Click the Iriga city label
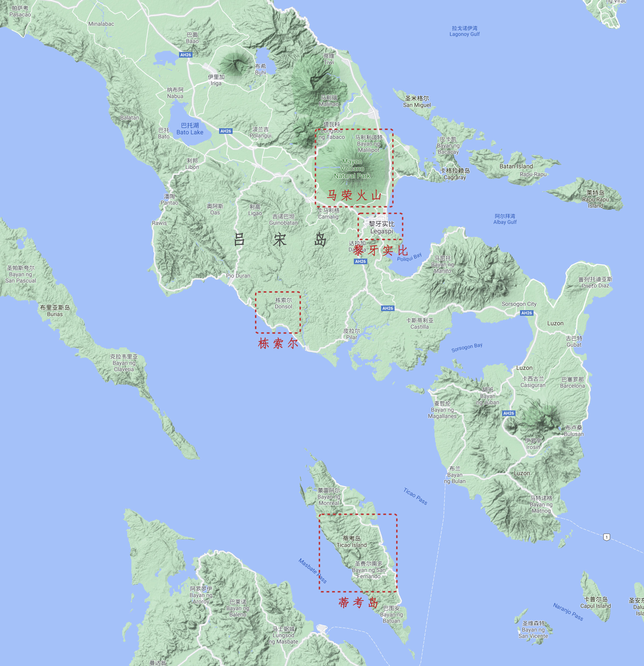644x666 pixels. 216,80
